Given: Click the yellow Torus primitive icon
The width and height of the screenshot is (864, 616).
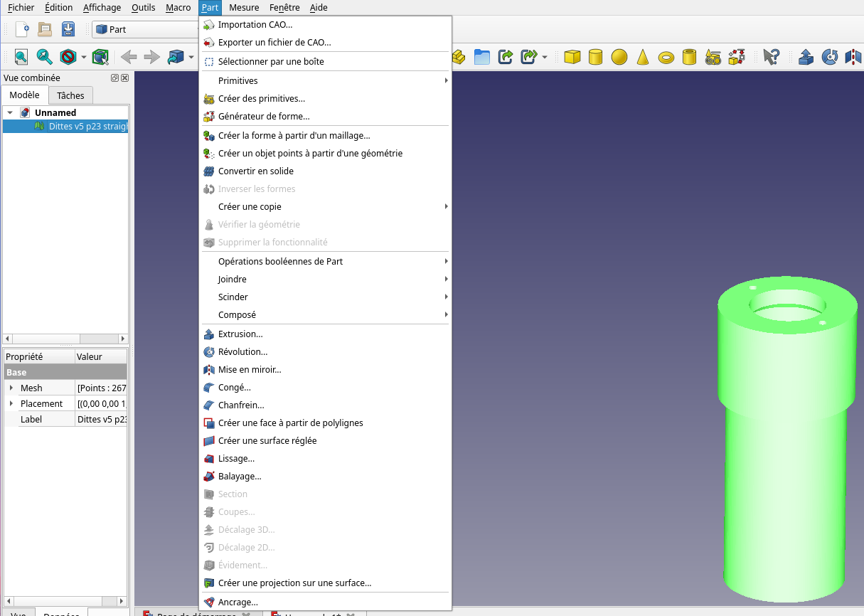Looking at the screenshot, I should (x=666, y=57).
